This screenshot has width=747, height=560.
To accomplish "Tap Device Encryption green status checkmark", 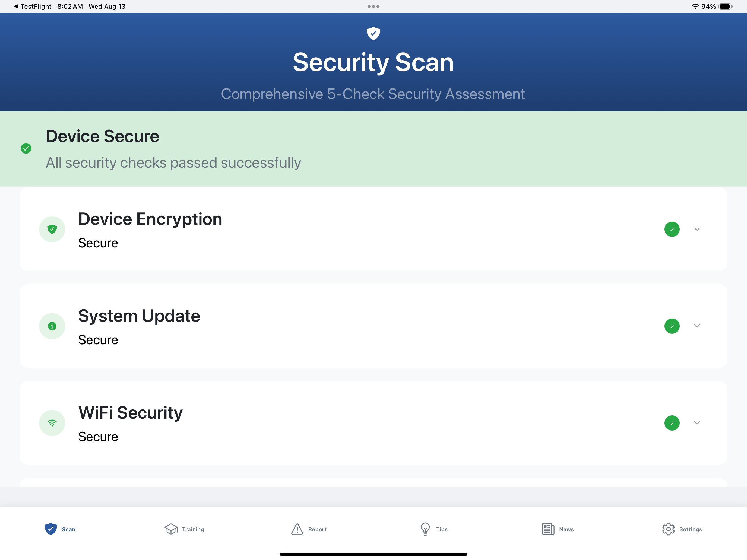I will 672,229.
